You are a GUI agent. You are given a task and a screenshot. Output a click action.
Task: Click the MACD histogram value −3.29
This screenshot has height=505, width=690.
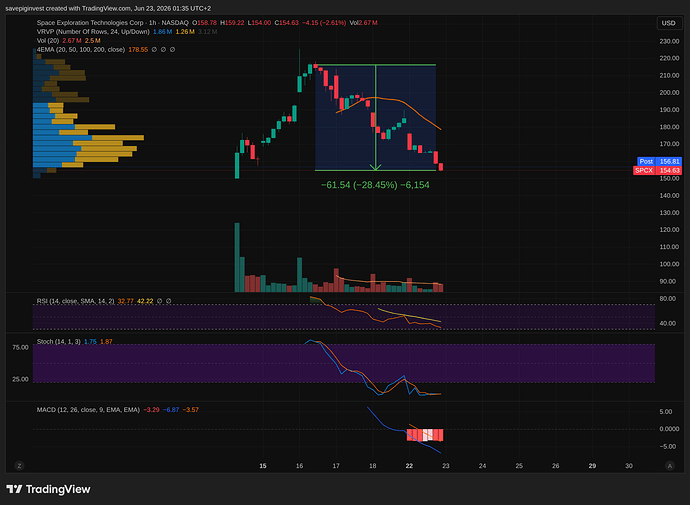point(151,410)
